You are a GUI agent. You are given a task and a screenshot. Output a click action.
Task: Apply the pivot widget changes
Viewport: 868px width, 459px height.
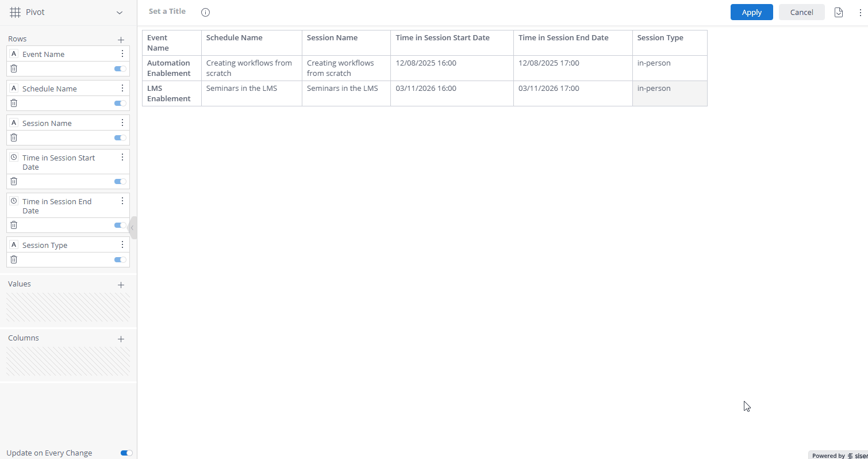click(751, 12)
